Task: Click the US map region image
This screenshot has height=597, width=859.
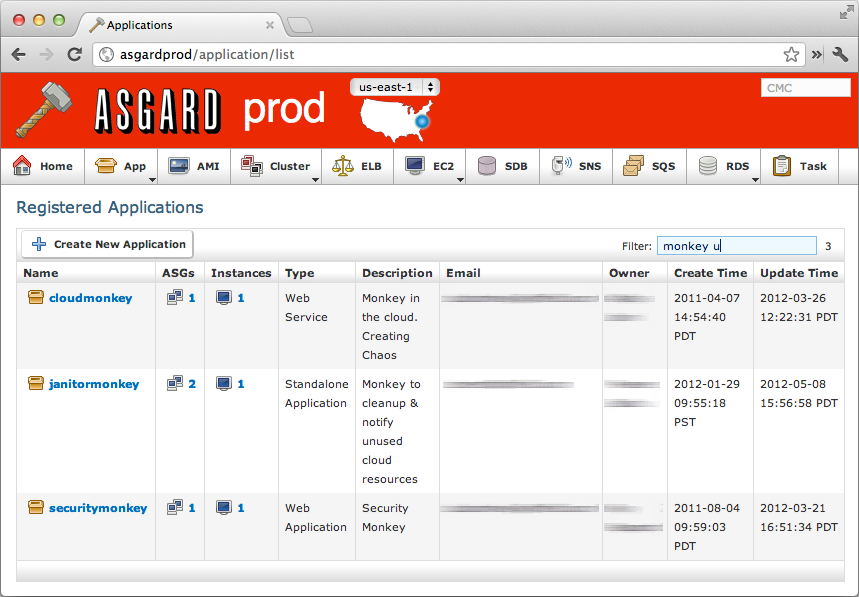Action: (396, 120)
